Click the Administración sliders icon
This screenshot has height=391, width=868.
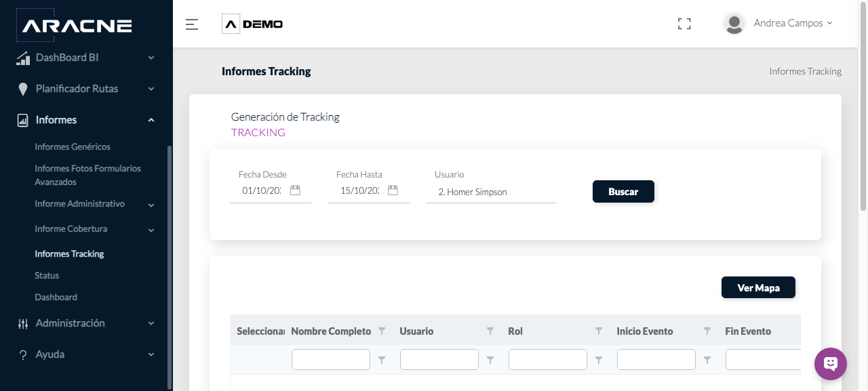[x=23, y=324]
